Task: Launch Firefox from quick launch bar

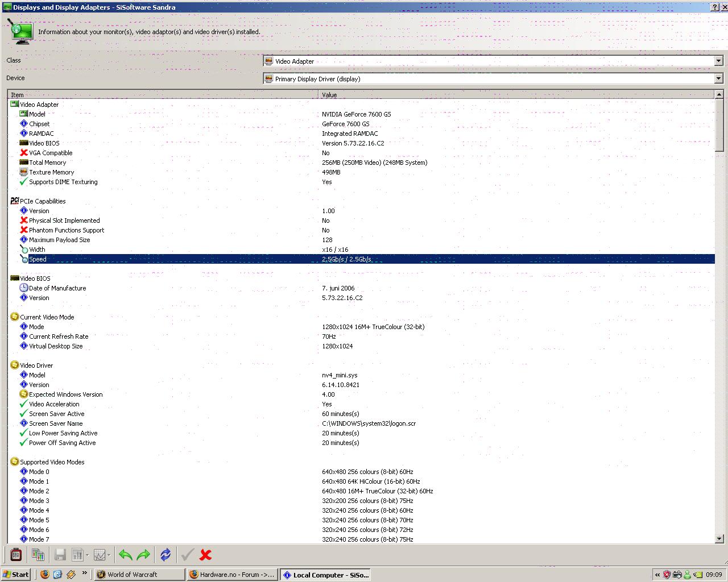Action: (x=45, y=575)
